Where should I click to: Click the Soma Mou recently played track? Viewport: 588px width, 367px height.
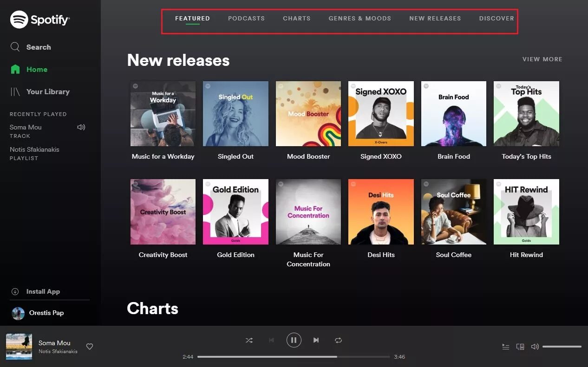click(x=26, y=127)
